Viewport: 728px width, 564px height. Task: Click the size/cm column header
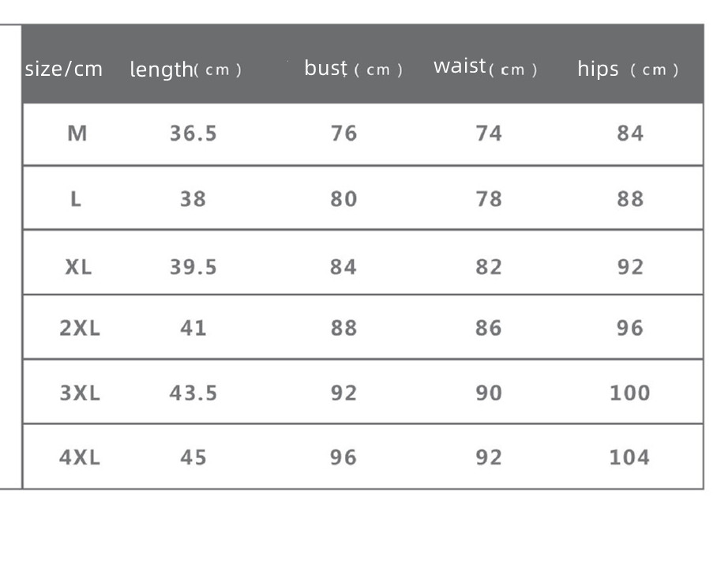coord(64,70)
